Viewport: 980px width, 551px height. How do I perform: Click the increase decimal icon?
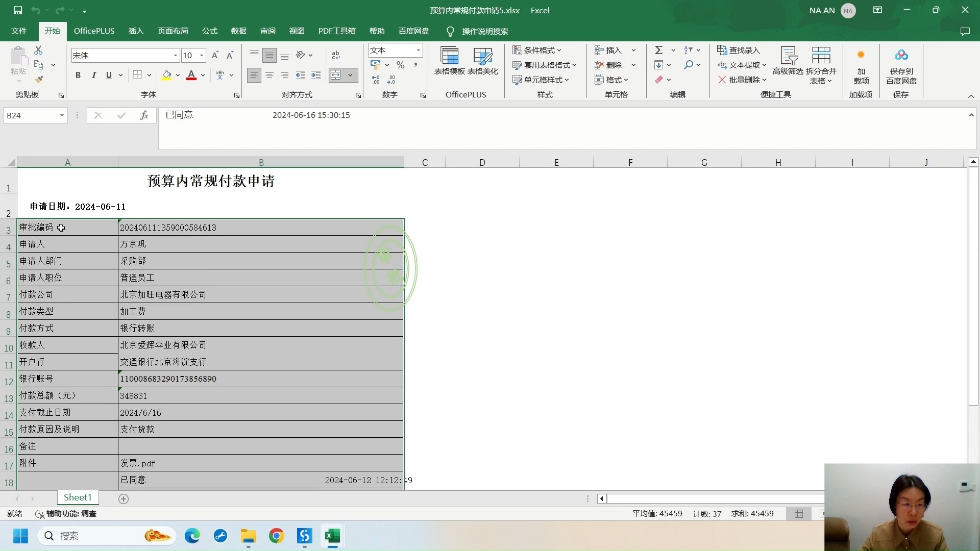pyautogui.click(x=376, y=80)
